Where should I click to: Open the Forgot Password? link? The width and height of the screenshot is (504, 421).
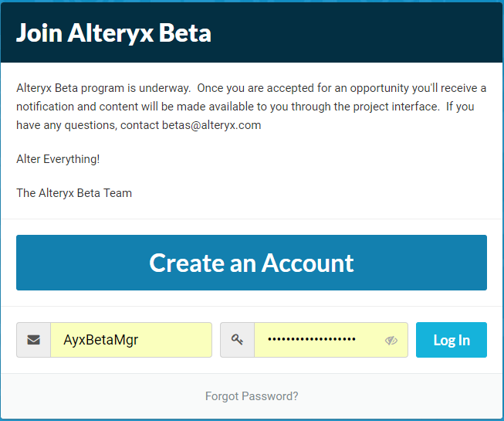[x=252, y=396]
